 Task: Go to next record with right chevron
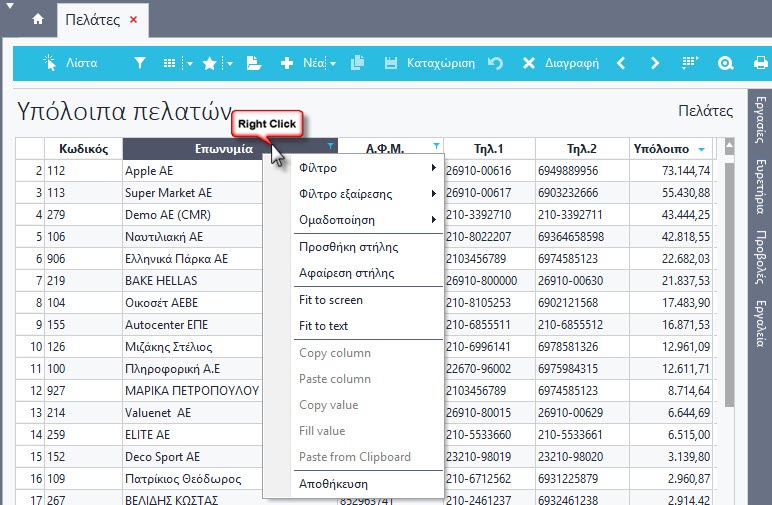click(x=655, y=63)
